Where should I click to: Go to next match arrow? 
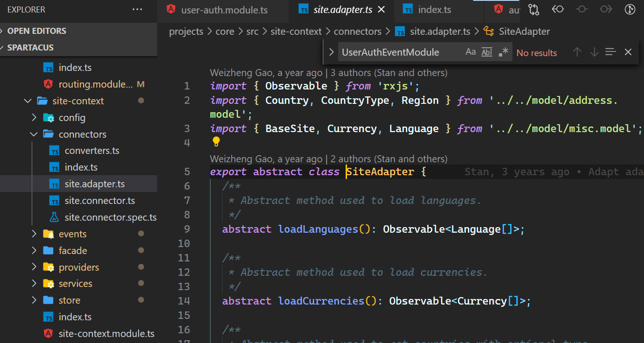(594, 52)
